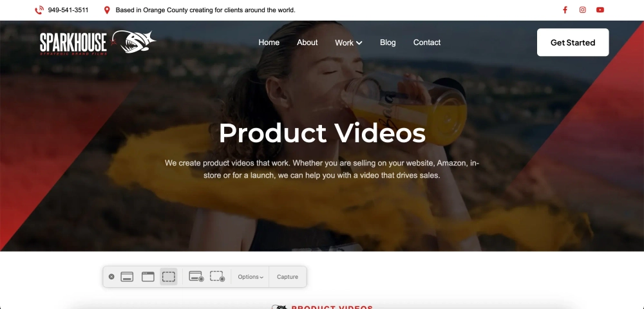The image size is (644, 309).
Task: Open the Blog nav link
Action: click(388, 42)
